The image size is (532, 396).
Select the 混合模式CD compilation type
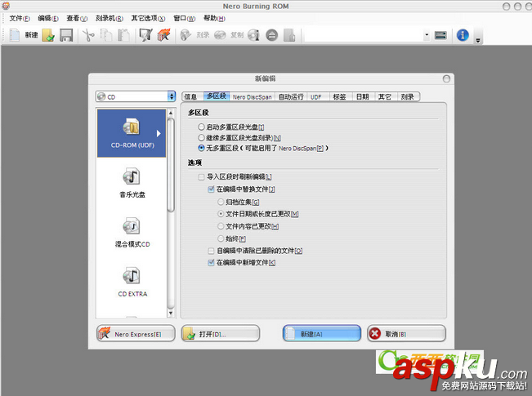click(132, 233)
